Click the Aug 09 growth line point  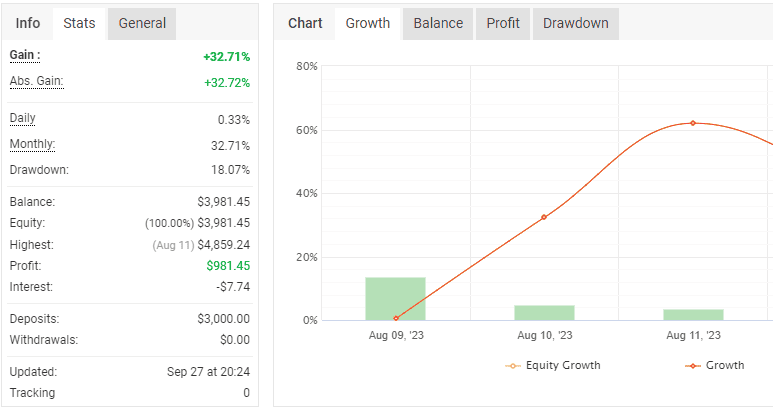click(396, 318)
